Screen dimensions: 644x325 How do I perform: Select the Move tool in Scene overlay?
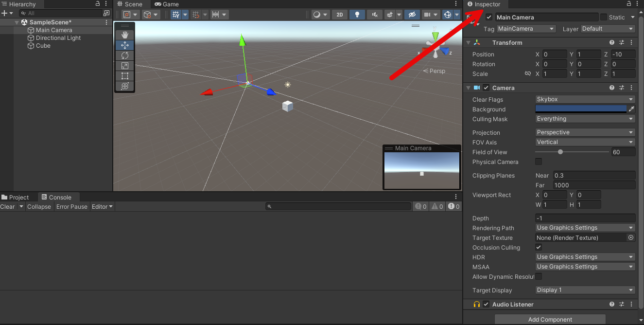125,45
